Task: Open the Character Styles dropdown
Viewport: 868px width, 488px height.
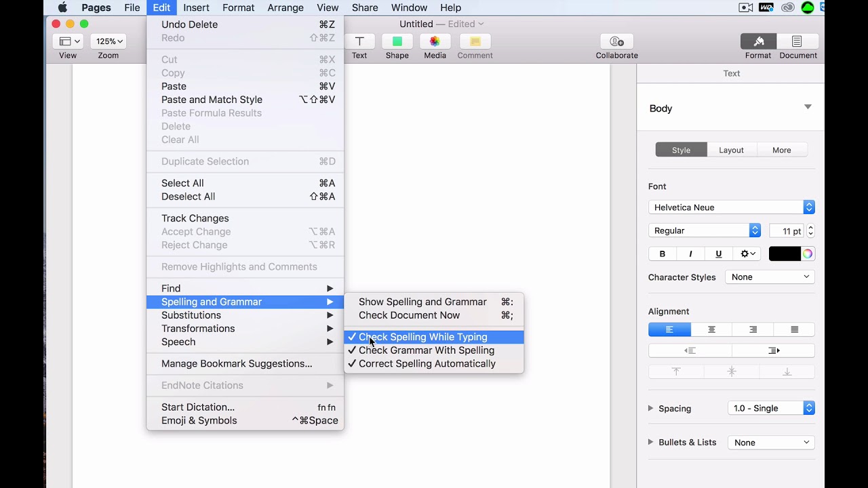Action: coord(770,277)
